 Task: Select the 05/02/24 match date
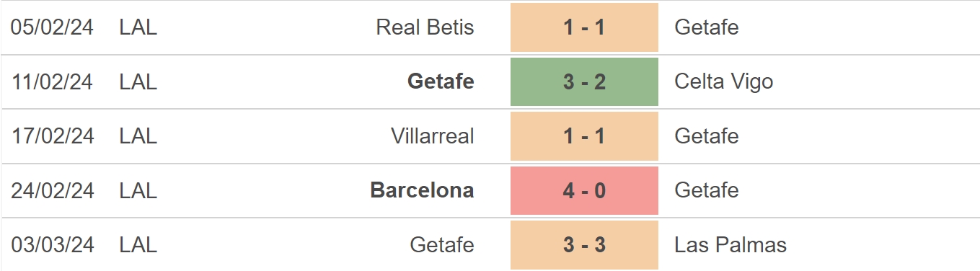[x=53, y=27]
